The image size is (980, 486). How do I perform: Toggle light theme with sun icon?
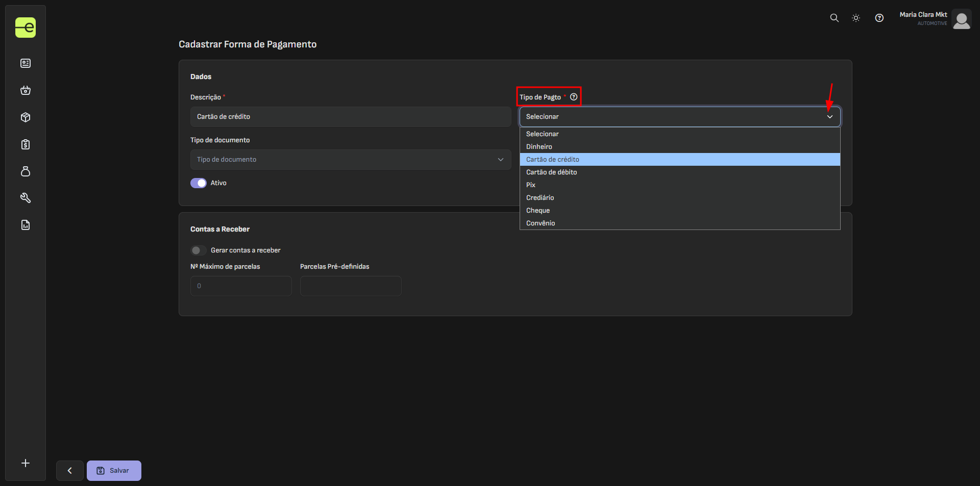pos(856,18)
